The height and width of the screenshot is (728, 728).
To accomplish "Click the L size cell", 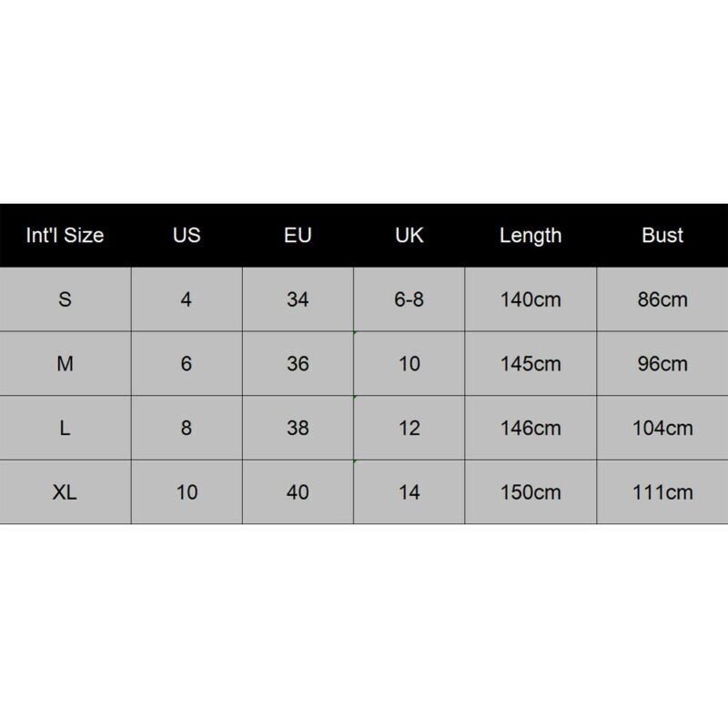I will point(65,428).
